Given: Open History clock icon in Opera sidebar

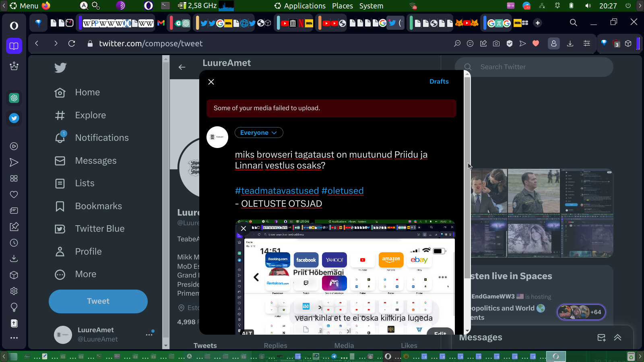Looking at the screenshot, I should 14,243.
